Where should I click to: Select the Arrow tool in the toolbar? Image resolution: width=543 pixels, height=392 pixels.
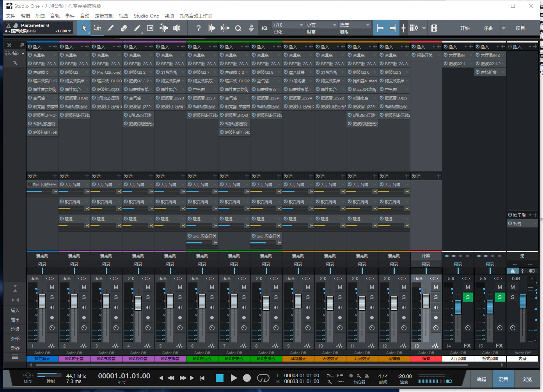pos(84,28)
